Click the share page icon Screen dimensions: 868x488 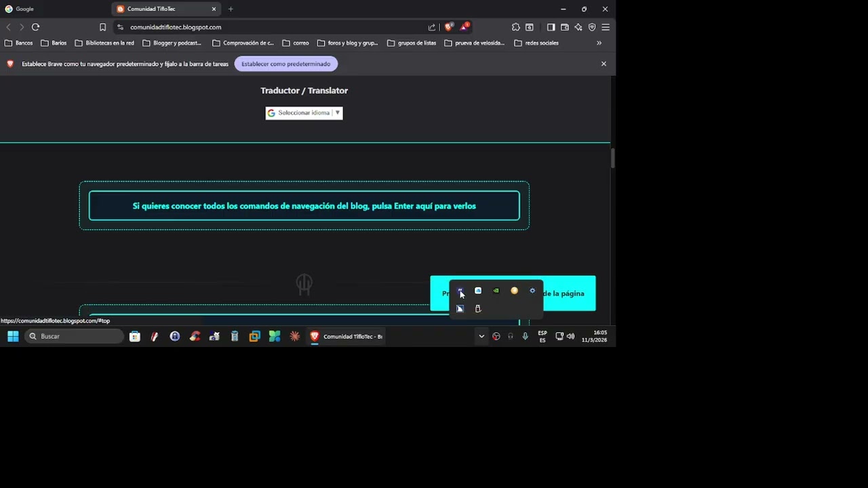pos(432,27)
